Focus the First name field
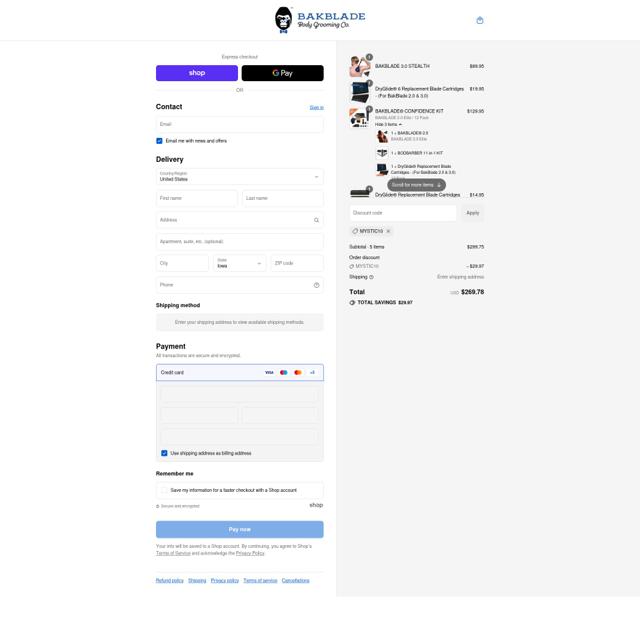This screenshot has width=640, height=623. (197, 198)
